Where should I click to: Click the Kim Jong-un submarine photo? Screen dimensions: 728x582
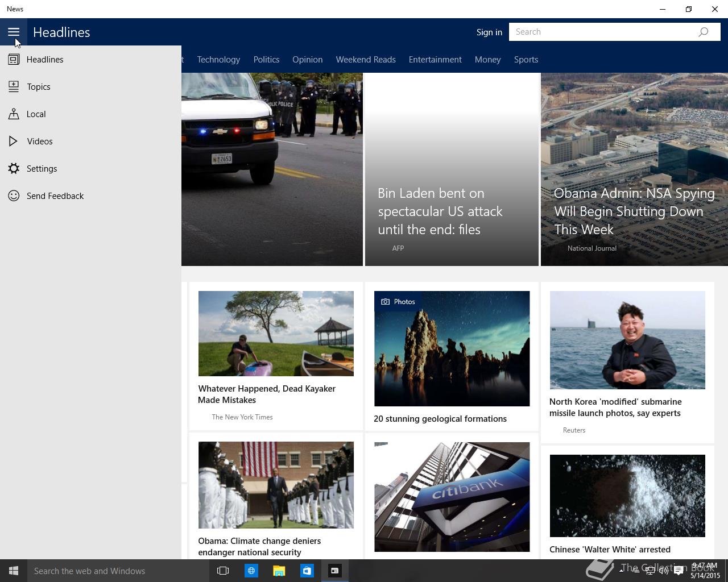coord(627,340)
